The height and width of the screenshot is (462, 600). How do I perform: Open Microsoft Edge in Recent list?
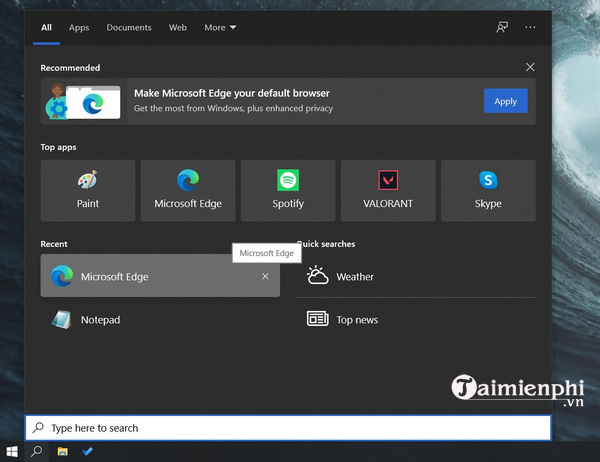coord(160,276)
